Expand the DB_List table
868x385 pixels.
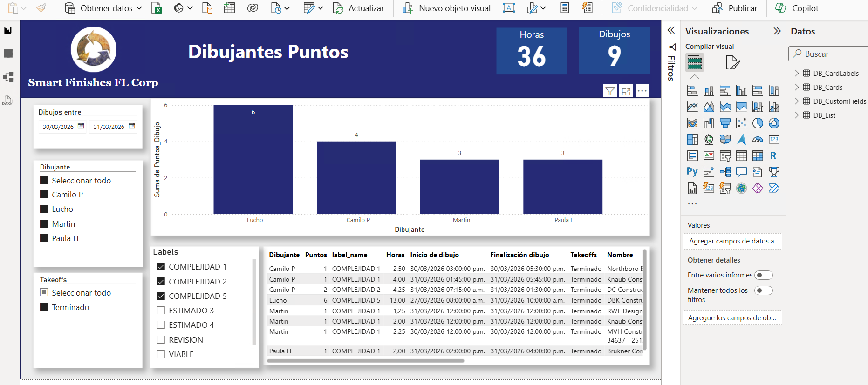pos(797,115)
